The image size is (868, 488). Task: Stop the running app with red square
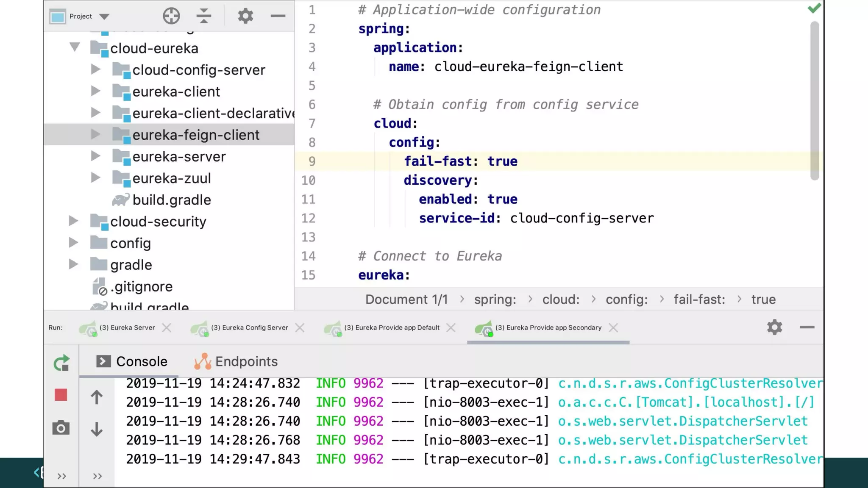coord(61,395)
